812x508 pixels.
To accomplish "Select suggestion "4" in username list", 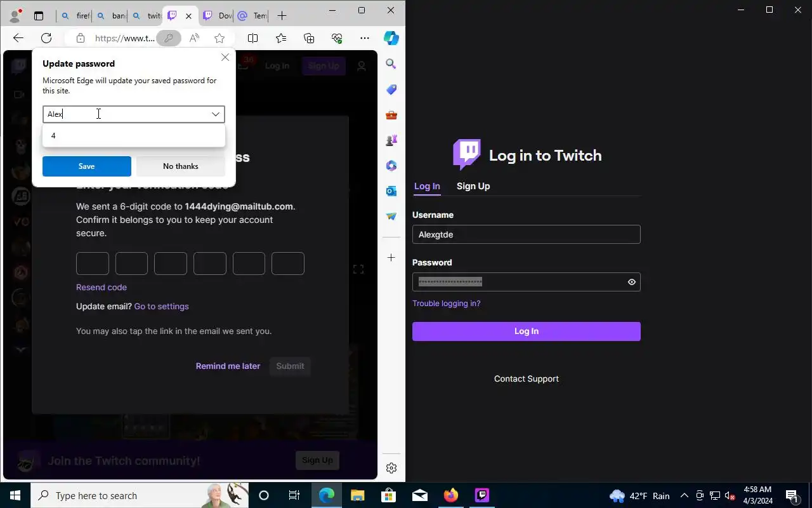I will pyautogui.click(x=134, y=136).
